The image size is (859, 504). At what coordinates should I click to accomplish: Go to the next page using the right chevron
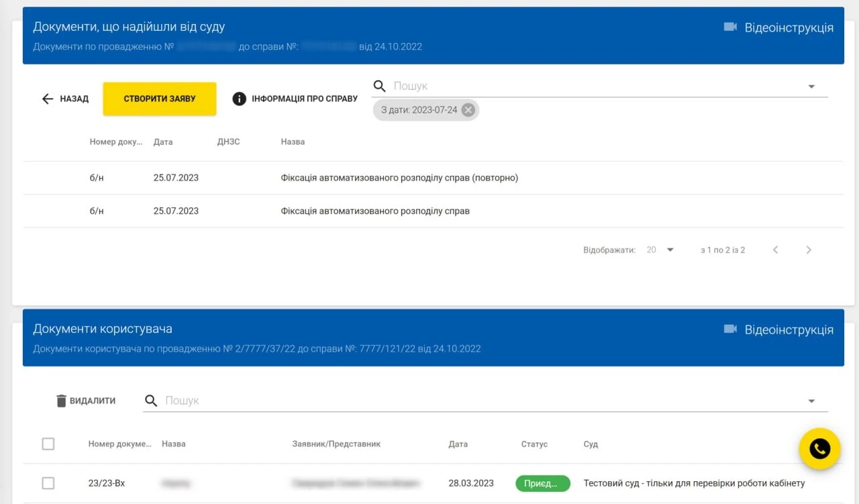point(809,250)
